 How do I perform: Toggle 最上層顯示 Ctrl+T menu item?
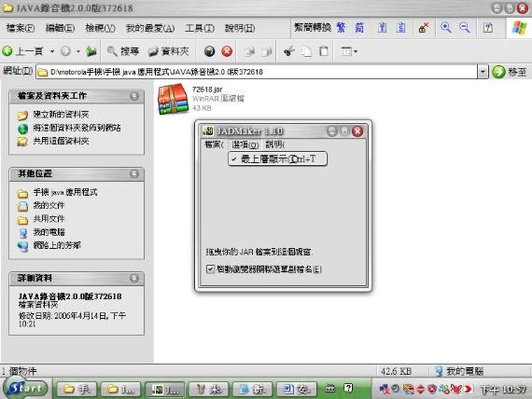pos(277,158)
